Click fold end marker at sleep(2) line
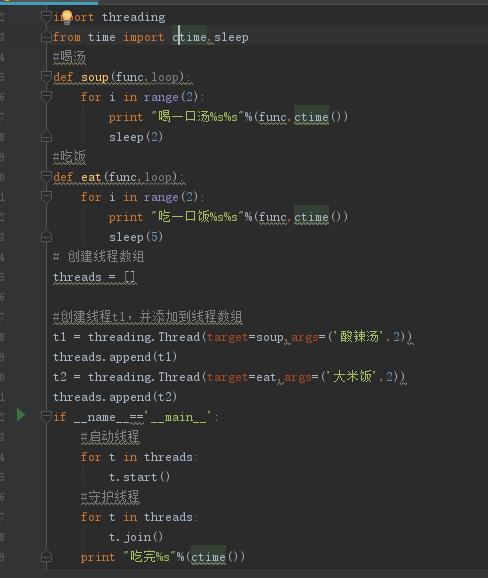The width and height of the screenshot is (488, 578). (x=46, y=136)
